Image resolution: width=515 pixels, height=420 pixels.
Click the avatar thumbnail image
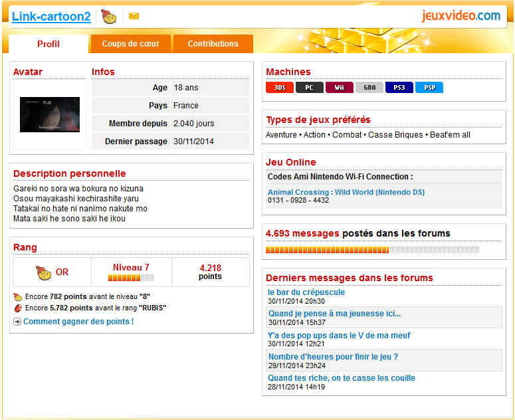coord(50,114)
